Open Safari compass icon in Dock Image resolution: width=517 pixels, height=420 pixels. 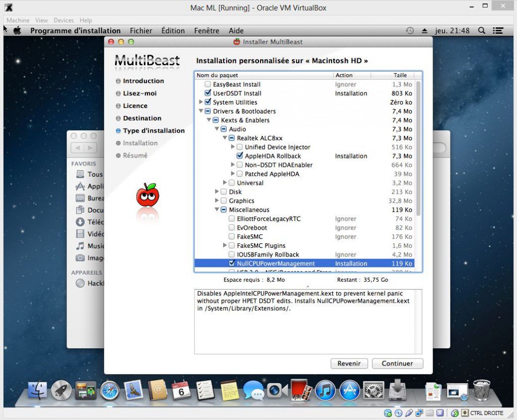coord(110,391)
